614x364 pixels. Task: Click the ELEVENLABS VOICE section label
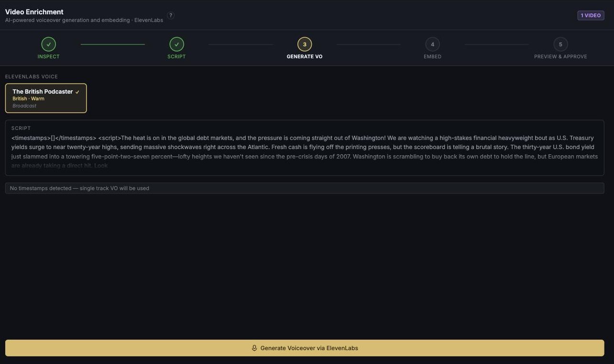click(x=32, y=76)
